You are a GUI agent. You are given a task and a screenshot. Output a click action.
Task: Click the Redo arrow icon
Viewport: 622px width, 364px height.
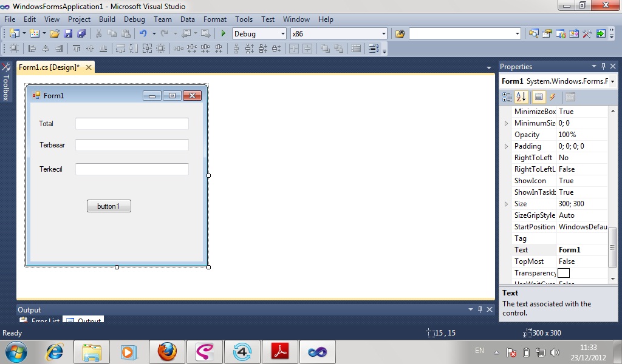164,33
